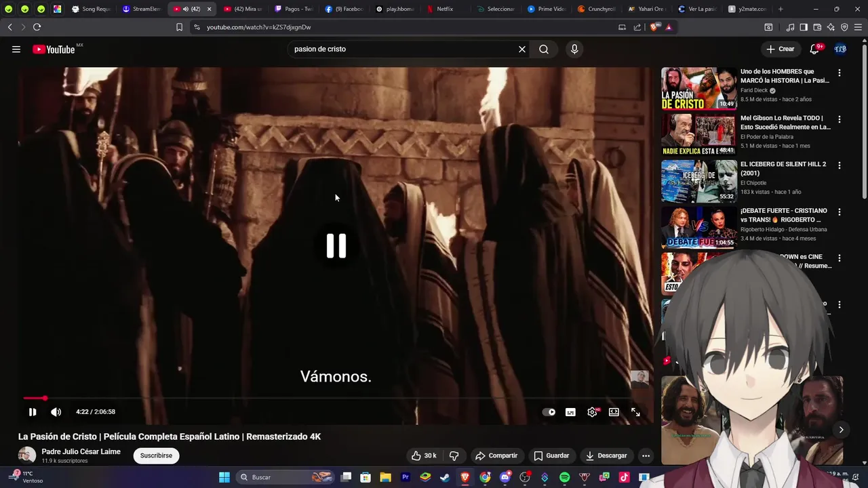Go to the YouTube home logo
This screenshot has width=868, height=488.
click(x=54, y=49)
